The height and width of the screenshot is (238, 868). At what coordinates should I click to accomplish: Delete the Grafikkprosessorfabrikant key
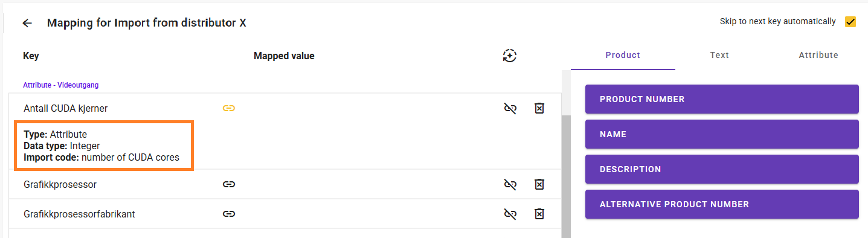point(539,214)
